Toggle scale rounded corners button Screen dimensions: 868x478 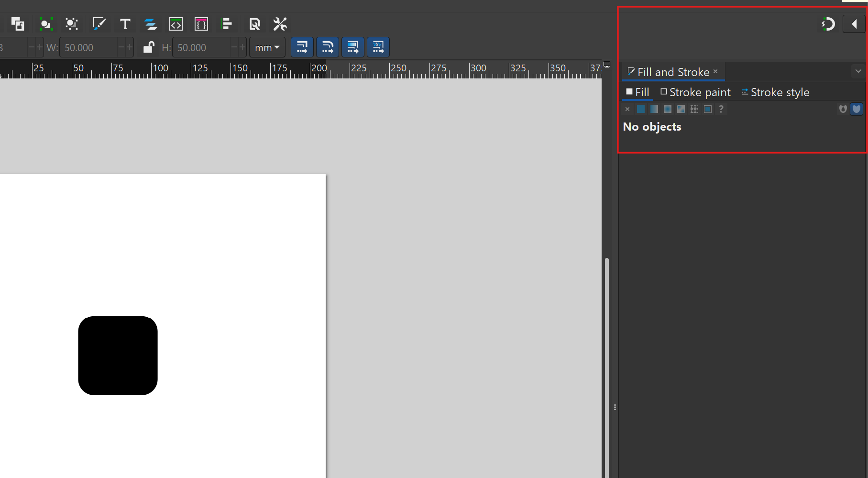pyautogui.click(x=328, y=47)
